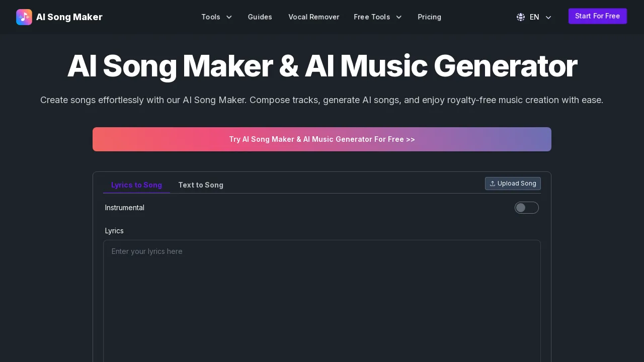644x362 pixels.
Task: Click the upload icon on Upload Song button
Action: click(x=493, y=184)
